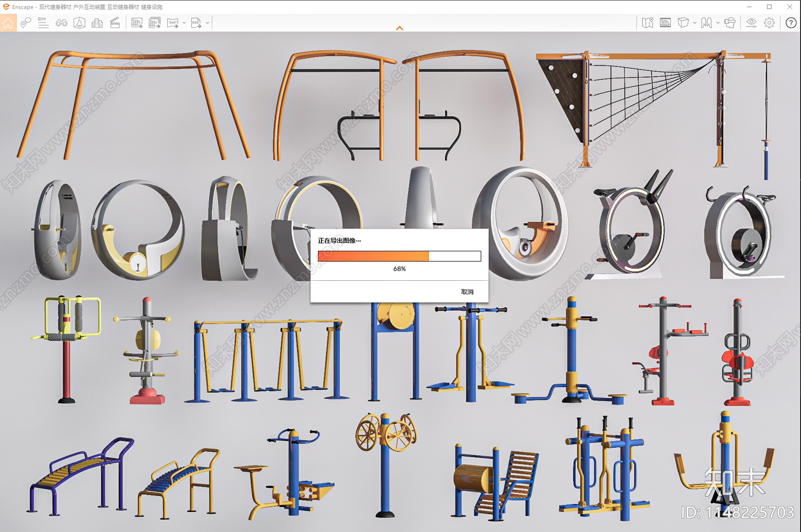Maximize the Enscape window
Image resolution: width=801 pixels, height=532 pixels.
point(769,7)
